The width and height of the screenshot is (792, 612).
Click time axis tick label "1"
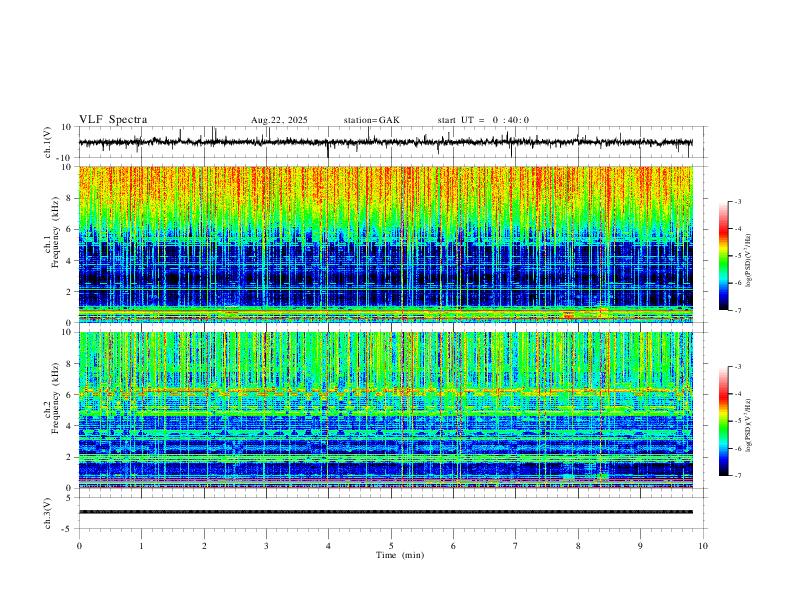141,546
